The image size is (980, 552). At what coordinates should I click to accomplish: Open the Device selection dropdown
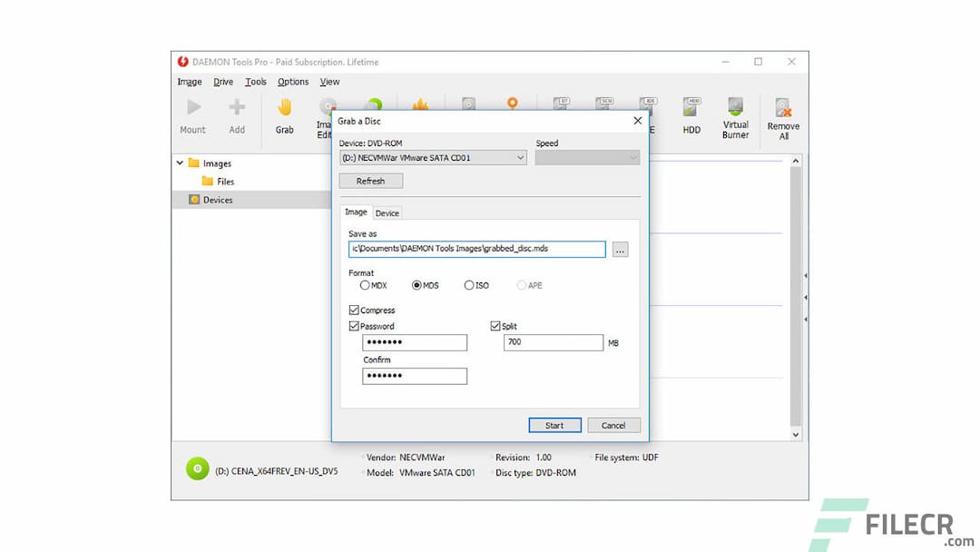(519, 157)
